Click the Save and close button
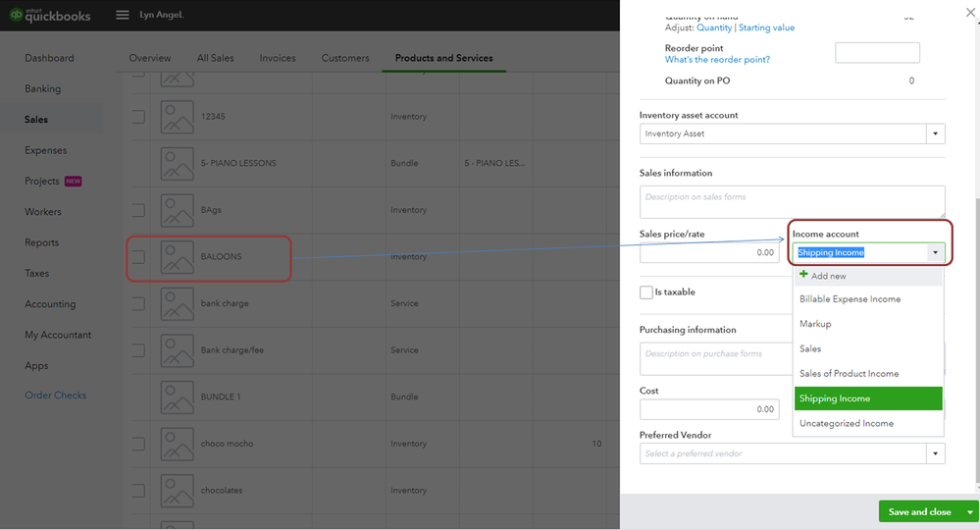Image resolution: width=980 pixels, height=530 pixels. point(920,512)
